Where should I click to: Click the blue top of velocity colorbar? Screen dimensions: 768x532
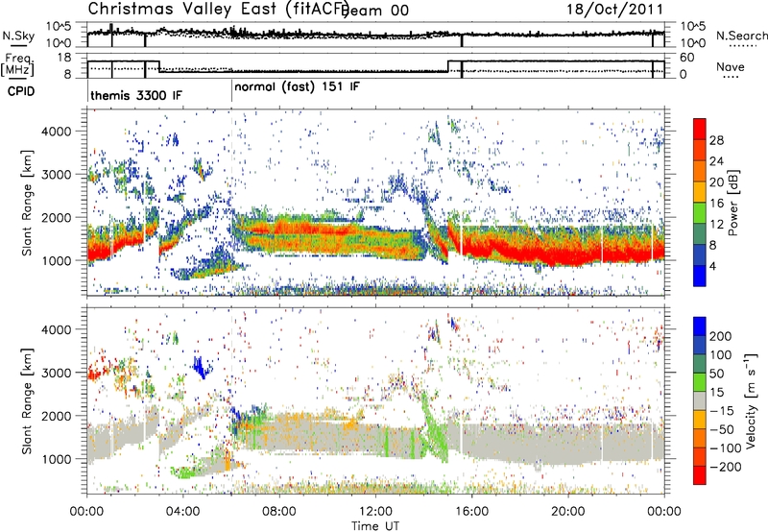pos(700,326)
